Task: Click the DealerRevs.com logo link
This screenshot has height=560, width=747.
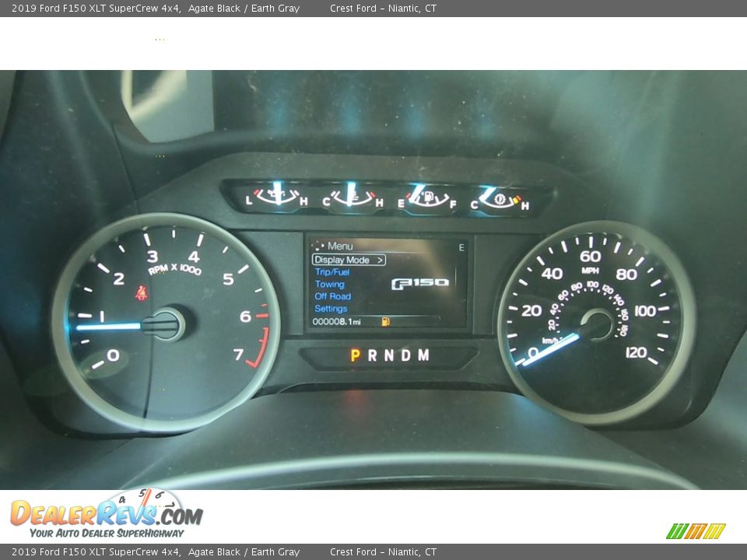Action: point(106,515)
